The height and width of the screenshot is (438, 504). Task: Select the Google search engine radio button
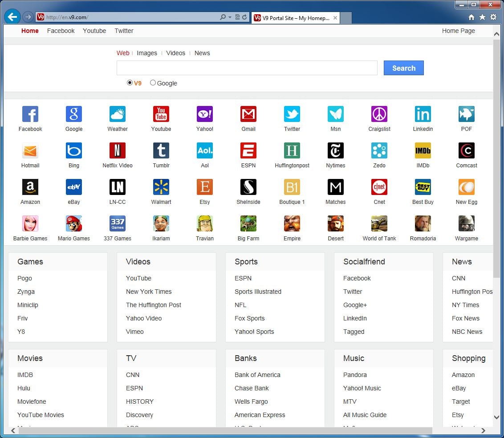pyautogui.click(x=153, y=83)
